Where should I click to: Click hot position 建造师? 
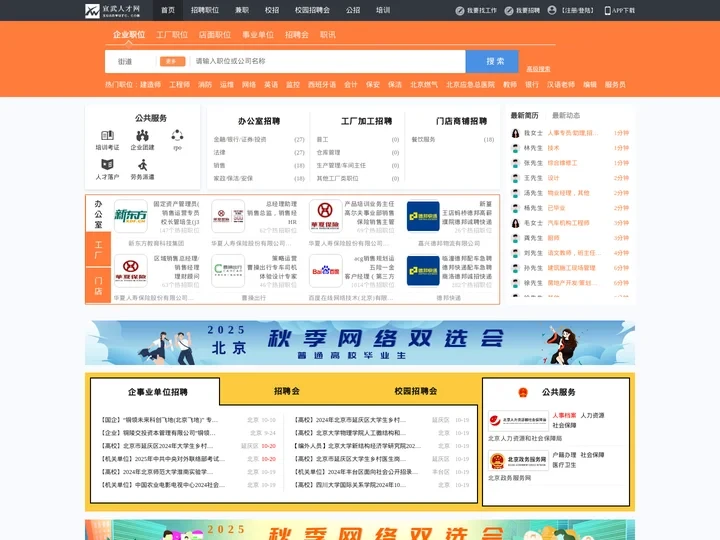[x=151, y=84]
